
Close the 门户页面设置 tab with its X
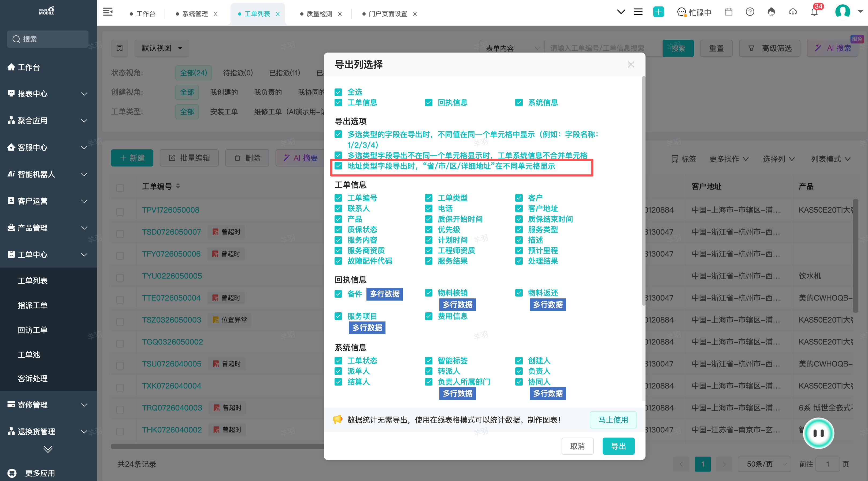click(415, 14)
